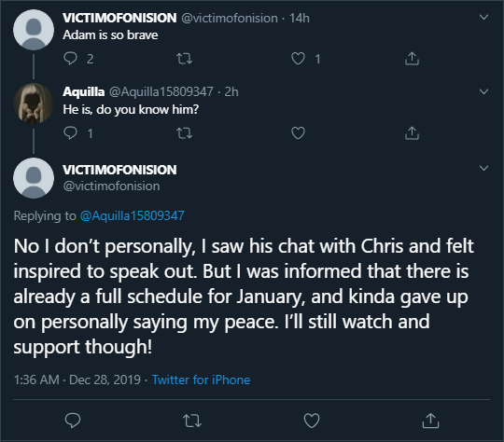This screenshot has height=442, width=504.
Task: Share Aquilla's 'do you know him?' tweet
Action: (x=412, y=133)
